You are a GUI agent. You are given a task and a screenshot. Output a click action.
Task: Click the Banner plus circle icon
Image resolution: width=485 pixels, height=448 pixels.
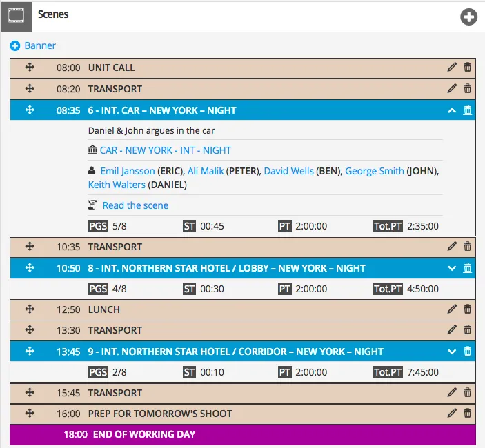click(15, 45)
